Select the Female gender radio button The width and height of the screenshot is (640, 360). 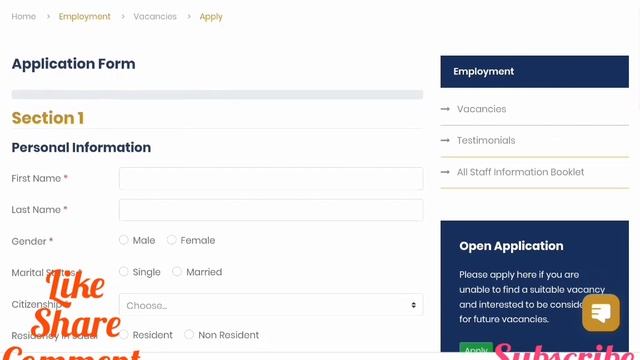pos(171,240)
